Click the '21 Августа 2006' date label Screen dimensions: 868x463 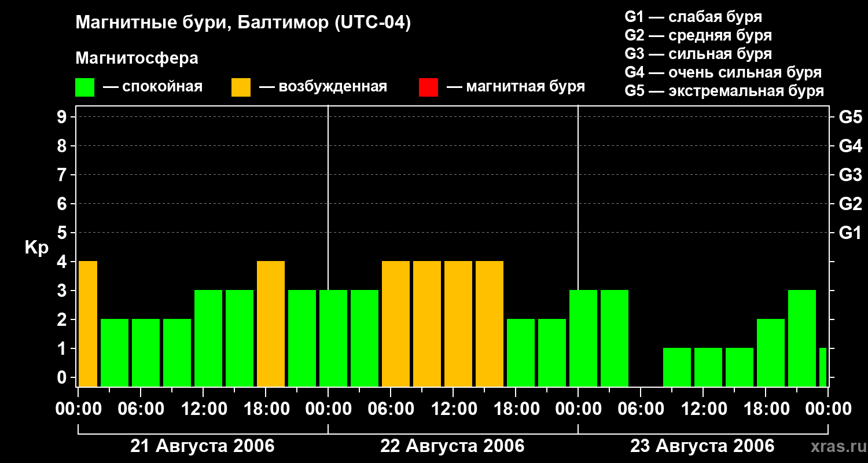click(x=202, y=446)
